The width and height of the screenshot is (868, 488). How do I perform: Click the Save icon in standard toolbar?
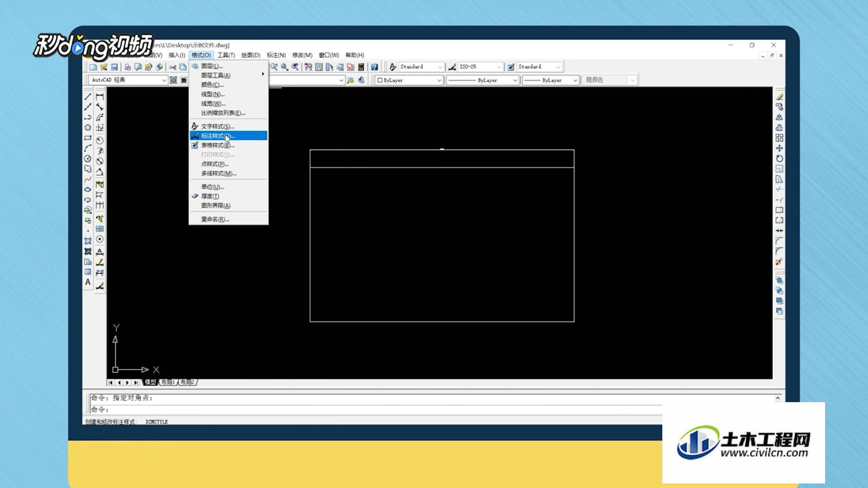(x=114, y=67)
